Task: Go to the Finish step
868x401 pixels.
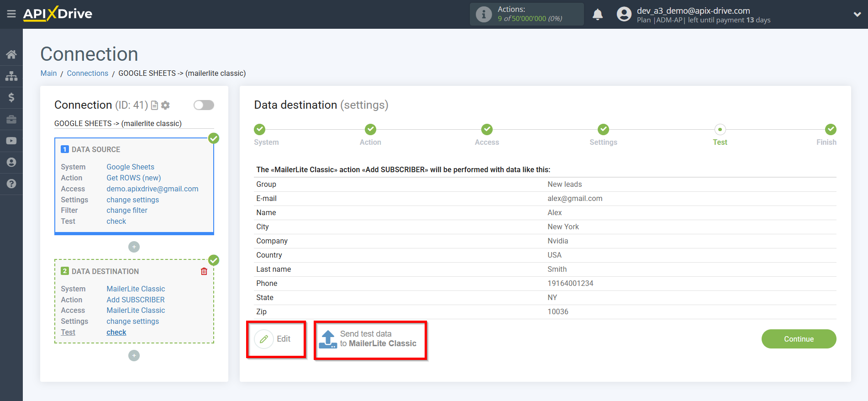Action: [831, 129]
